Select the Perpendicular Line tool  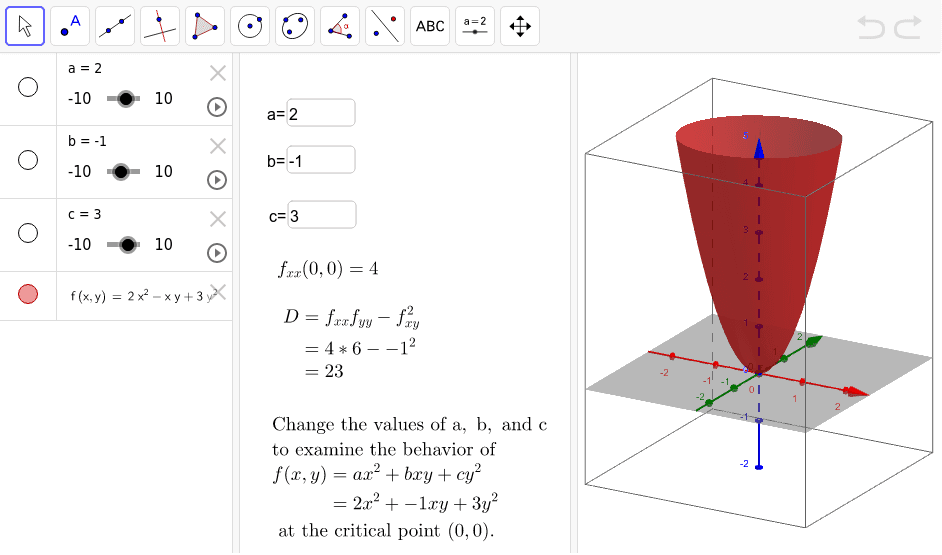[160, 26]
